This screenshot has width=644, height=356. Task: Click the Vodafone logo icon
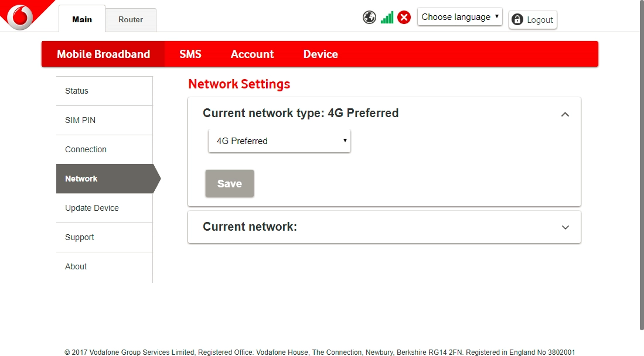click(x=21, y=16)
